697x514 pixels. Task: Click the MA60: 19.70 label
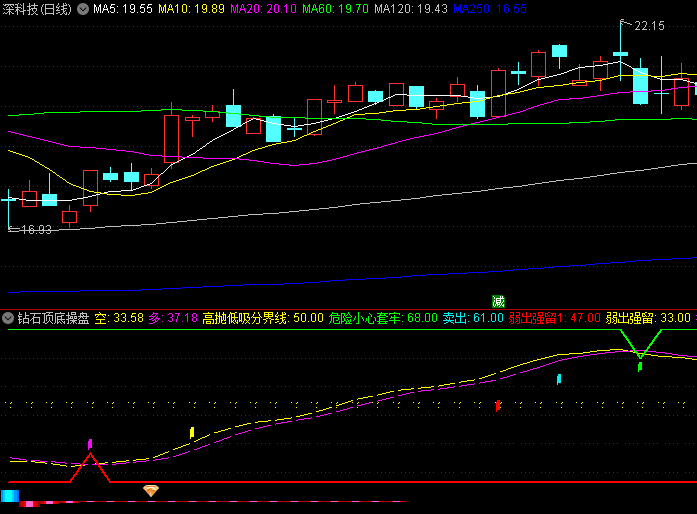pos(335,9)
